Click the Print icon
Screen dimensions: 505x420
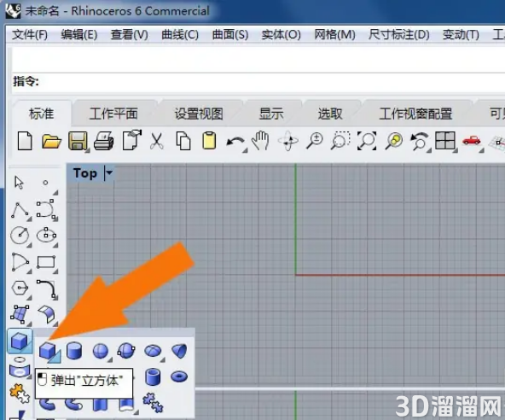[104, 141]
